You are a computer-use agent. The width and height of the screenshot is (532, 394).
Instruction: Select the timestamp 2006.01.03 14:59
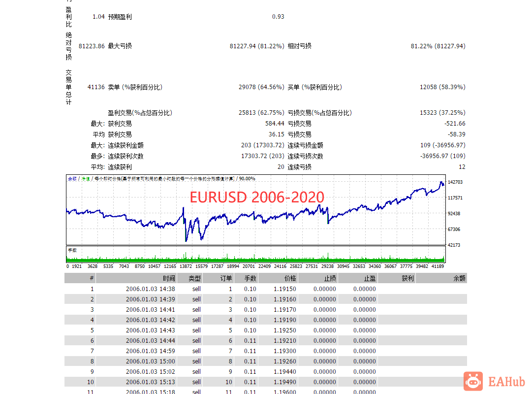(150, 351)
